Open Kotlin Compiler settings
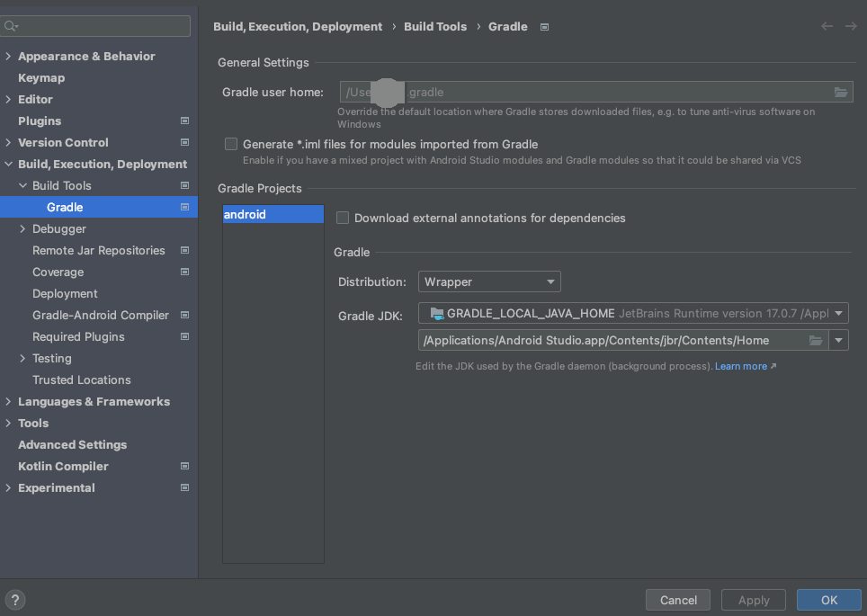867x616 pixels. pyautogui.click(x=63, y=466)
